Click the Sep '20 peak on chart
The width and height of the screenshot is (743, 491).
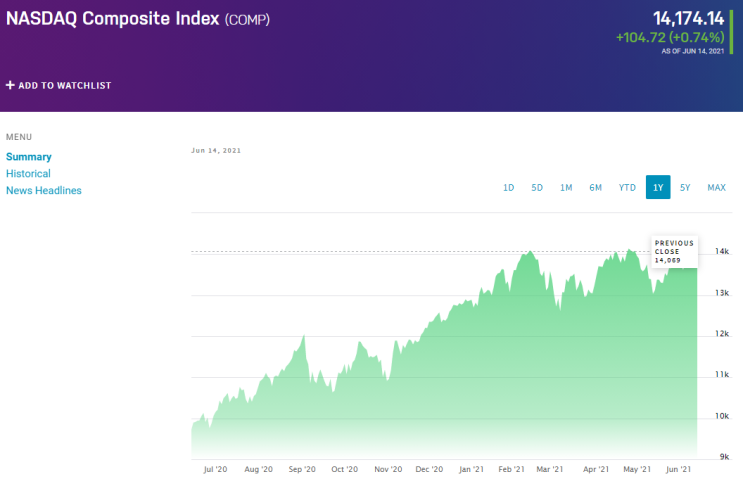point(302,338)
